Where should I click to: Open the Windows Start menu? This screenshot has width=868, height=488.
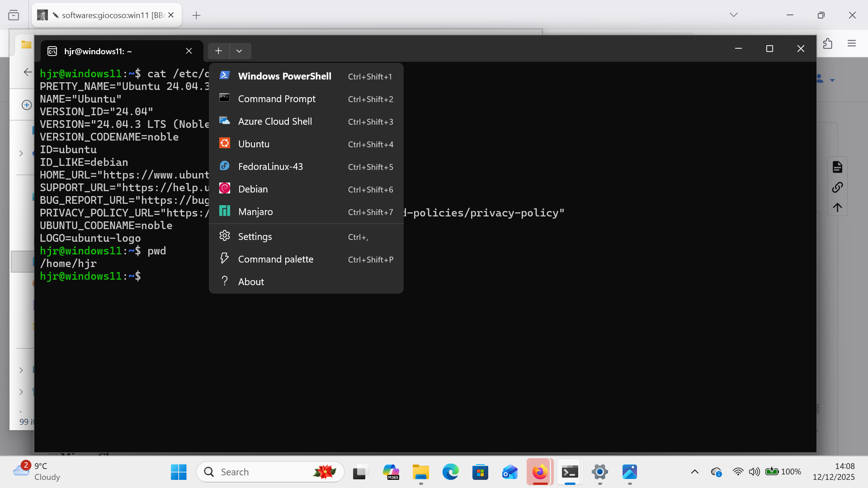point(179,472)
